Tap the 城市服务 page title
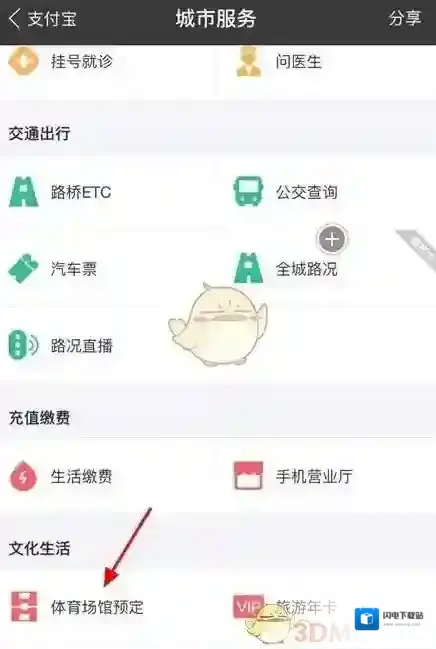This screenshot has height=649, width=436. 216,19
